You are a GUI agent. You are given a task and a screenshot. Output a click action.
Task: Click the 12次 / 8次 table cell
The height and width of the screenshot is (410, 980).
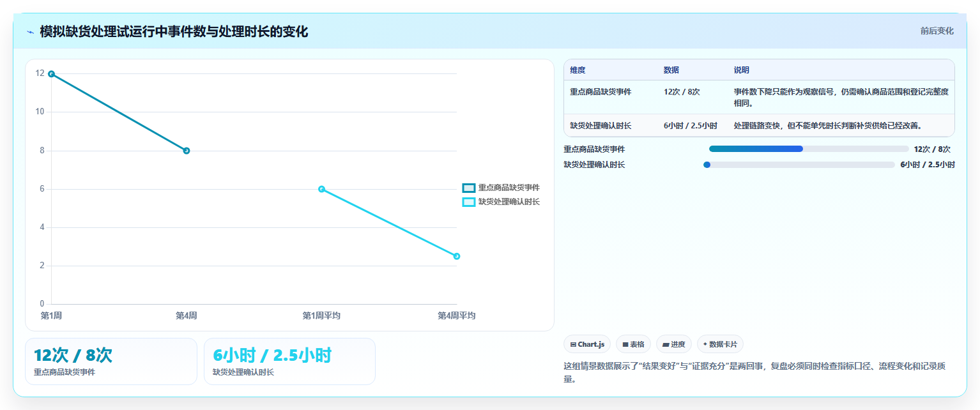[682, 92]
